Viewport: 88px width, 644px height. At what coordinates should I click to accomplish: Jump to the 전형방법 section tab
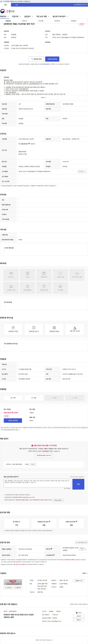(74, 21)
